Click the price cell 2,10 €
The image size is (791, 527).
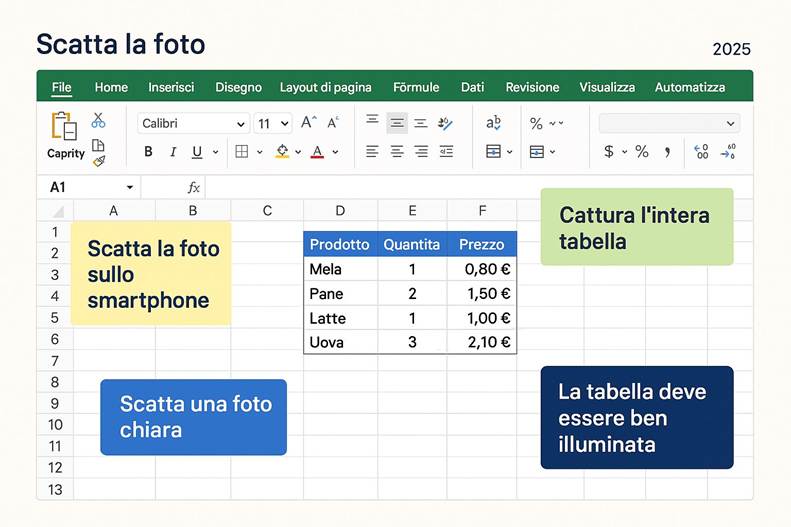482,342
